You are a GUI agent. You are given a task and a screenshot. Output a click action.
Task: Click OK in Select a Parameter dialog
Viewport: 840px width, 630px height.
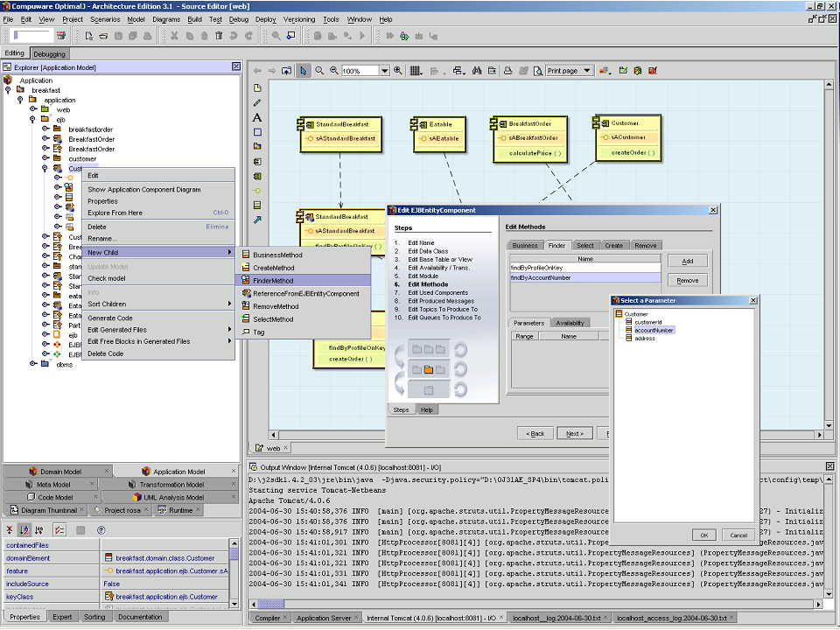(703, 535)
